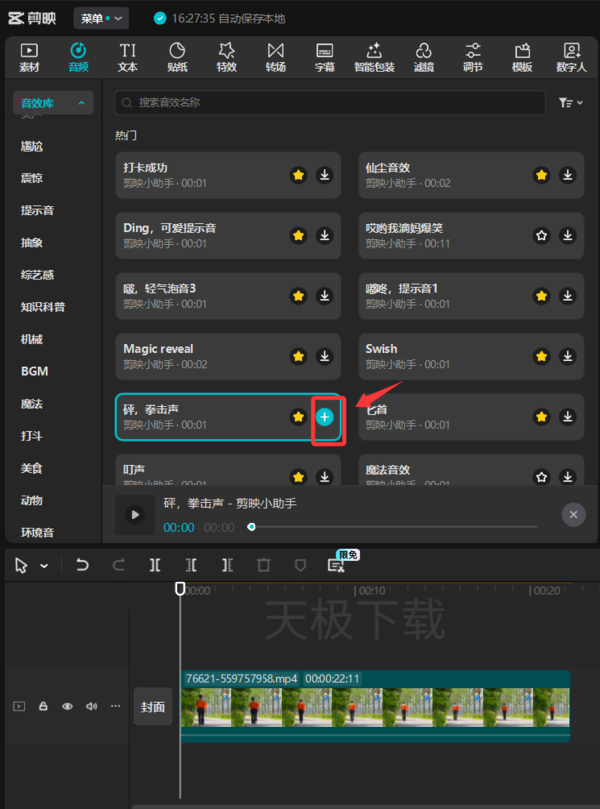This screenshot has width=600, height=809.
Task: Toggle favorite star on Swish
Action: click(541, 356)
